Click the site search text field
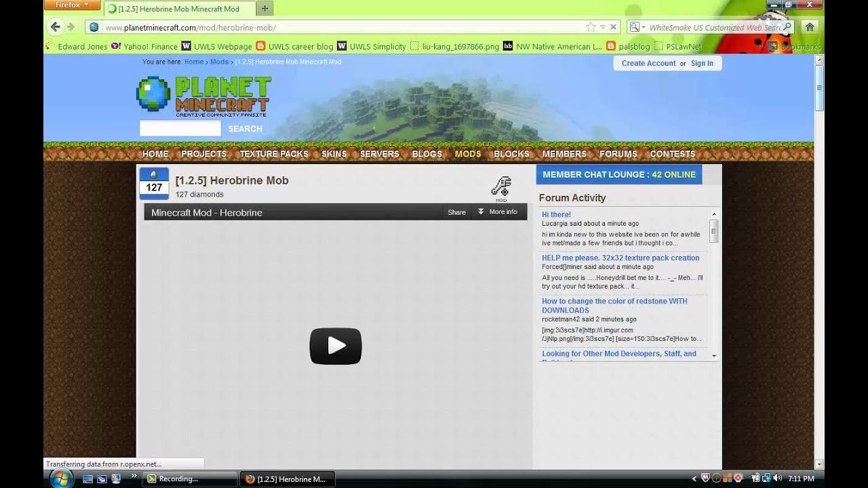 pos(180,128)
